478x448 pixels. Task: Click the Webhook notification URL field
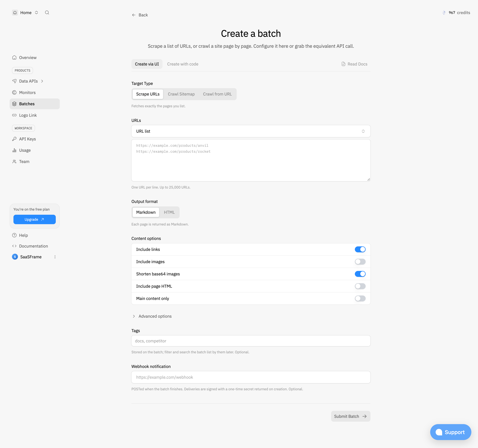coord(251,377)
